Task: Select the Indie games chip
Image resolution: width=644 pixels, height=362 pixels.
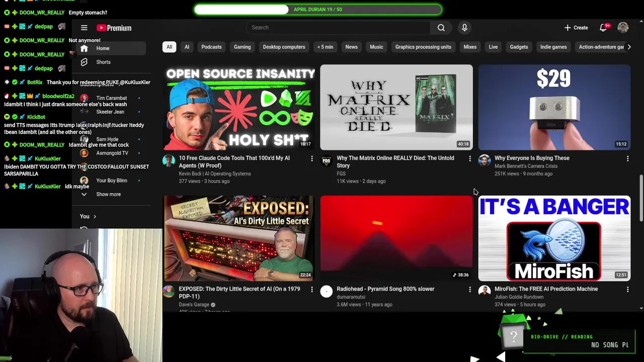Action: pos(553,47)
